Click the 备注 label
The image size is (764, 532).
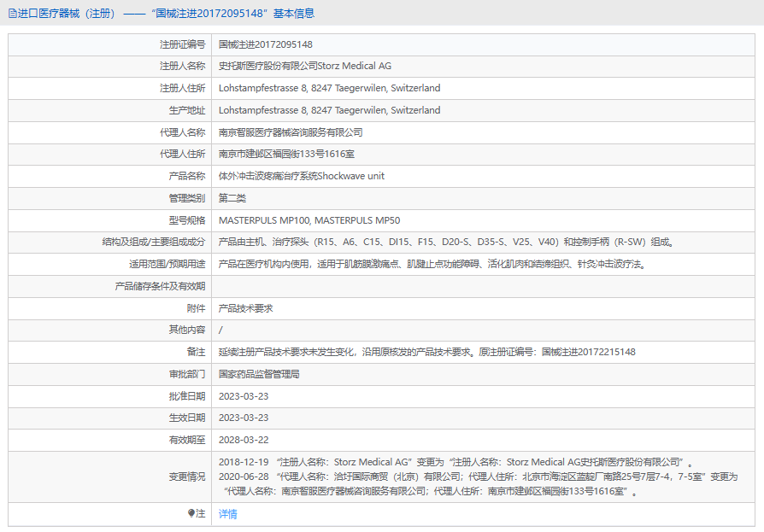pyautogui.click(x=197, y=352)
